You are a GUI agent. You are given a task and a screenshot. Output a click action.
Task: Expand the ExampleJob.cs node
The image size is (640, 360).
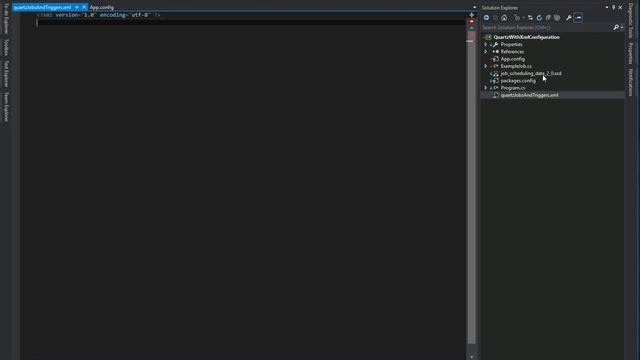click(486, 66)
